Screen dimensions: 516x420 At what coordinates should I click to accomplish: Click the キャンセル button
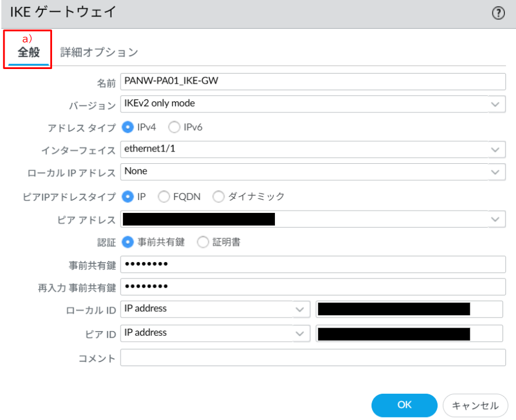[475, 405]
